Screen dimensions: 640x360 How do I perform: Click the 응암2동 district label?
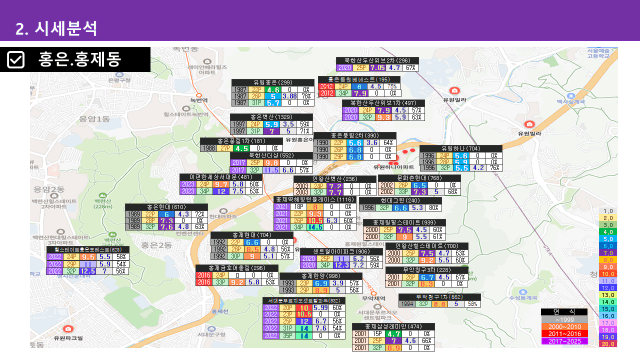49,189
